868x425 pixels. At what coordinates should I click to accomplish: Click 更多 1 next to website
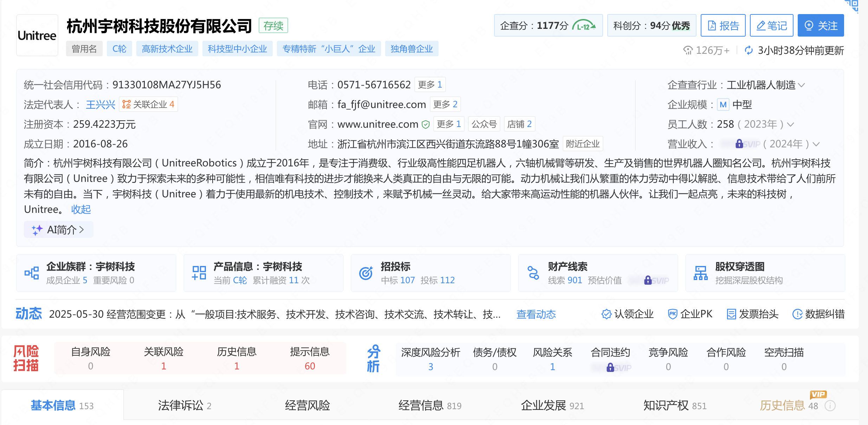point(449,124)
